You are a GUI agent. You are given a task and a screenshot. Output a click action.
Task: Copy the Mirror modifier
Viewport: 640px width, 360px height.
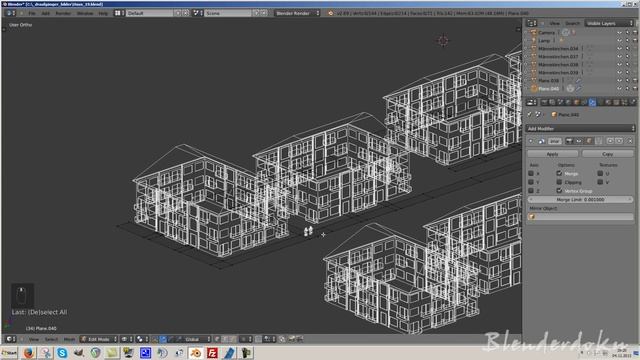[607, 154]
